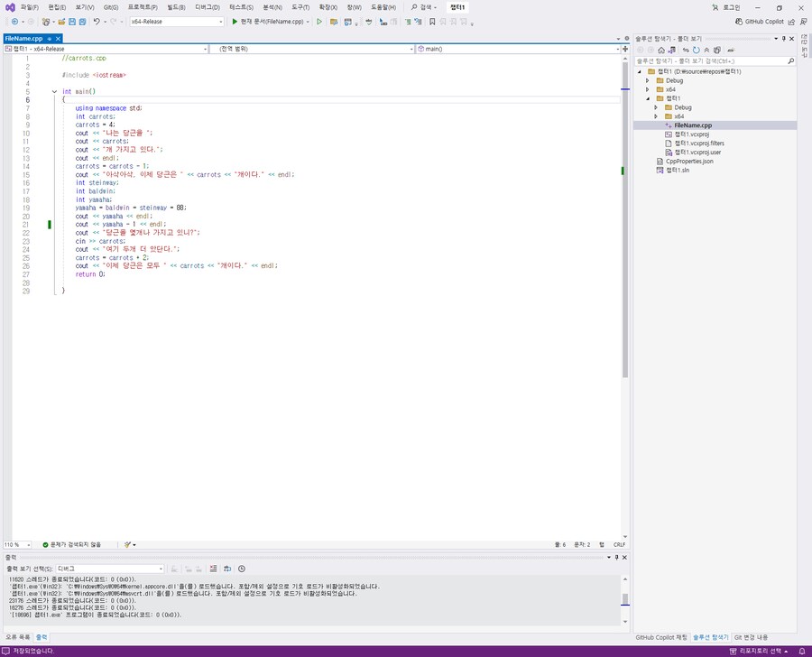Click the open file folder icon
The image size is (812, 657).
61,22
